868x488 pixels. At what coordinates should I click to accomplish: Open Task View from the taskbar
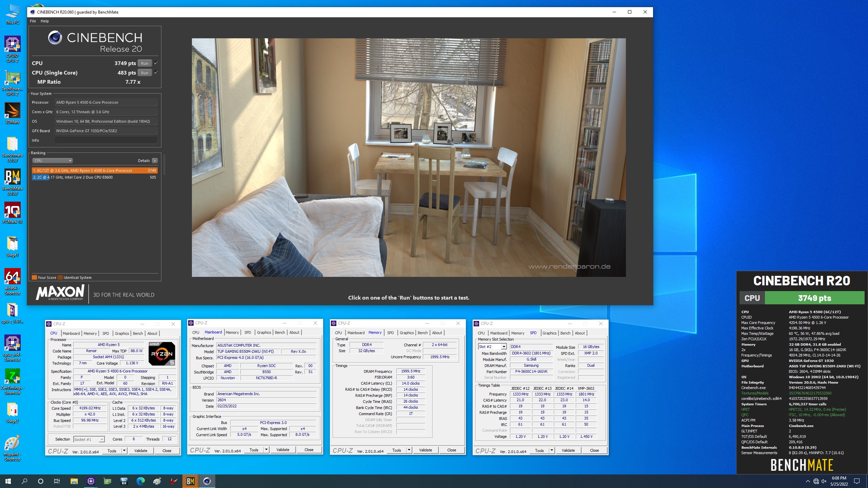click(57, 481)
